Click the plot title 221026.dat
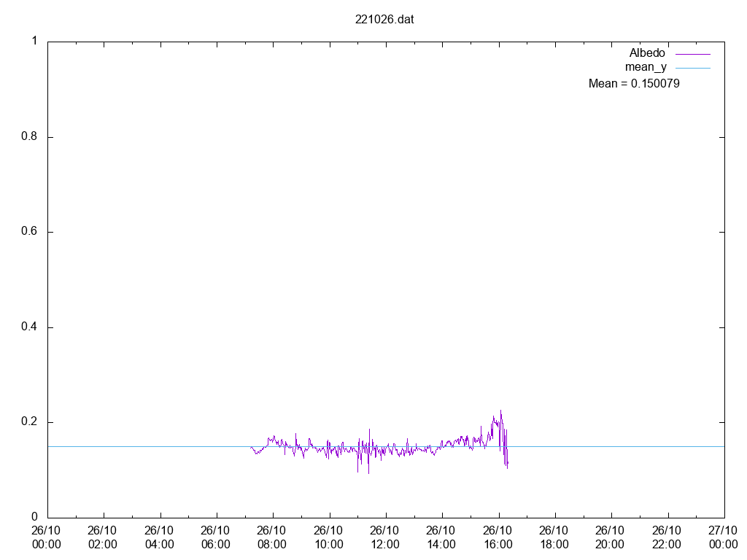This screenshot has width=747, height=560. click(384, 20)
